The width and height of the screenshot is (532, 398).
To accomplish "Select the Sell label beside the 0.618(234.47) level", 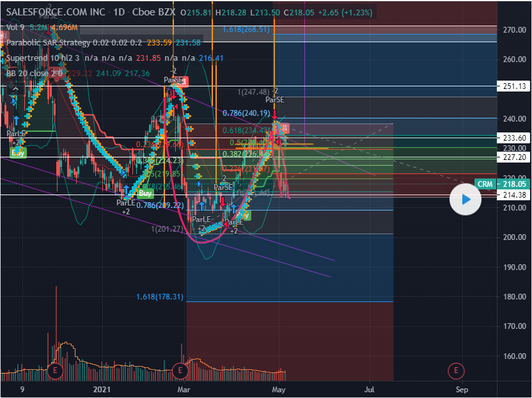I will point(285,128).
